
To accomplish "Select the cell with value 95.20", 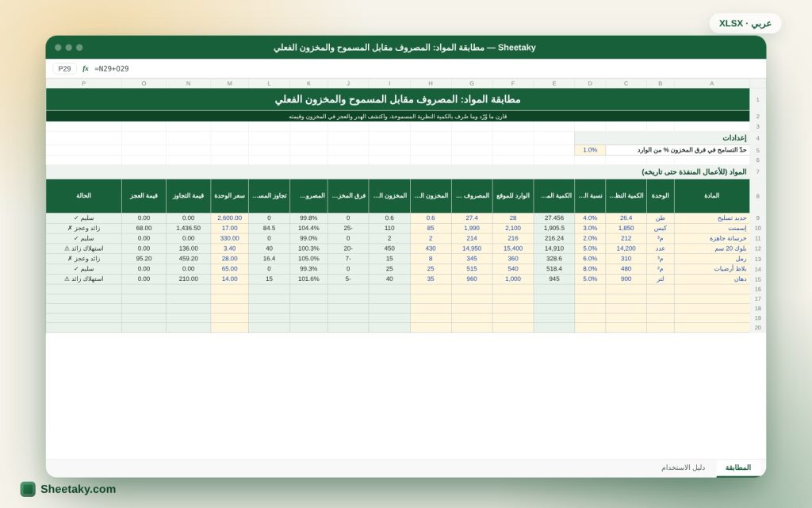I will (x=144, y=259).
